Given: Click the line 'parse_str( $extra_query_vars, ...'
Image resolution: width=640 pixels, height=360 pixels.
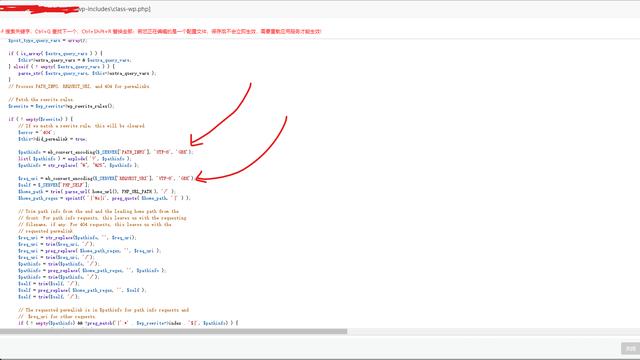Looking at the screenshot, I should (87, 73).
